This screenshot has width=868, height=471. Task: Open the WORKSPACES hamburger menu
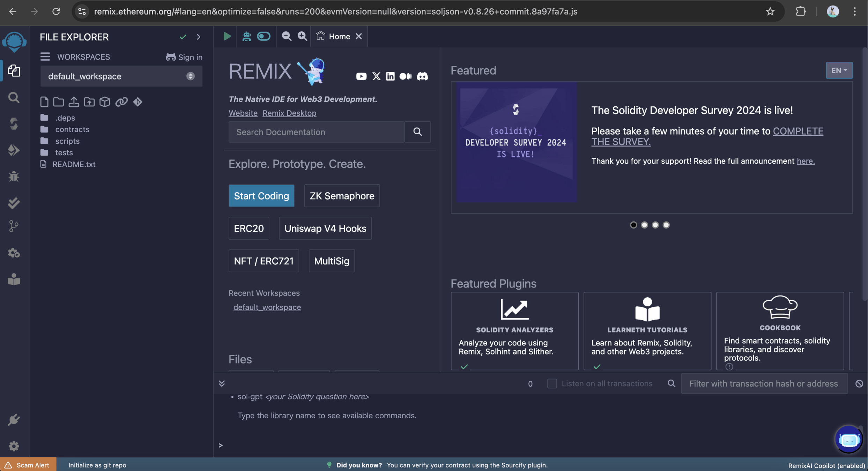(45, 57)
